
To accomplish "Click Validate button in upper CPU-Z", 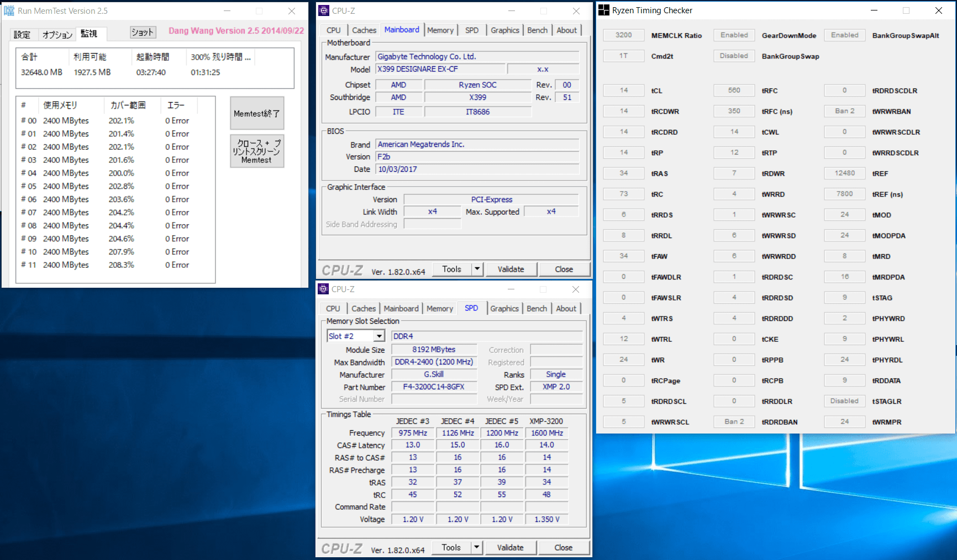I will tap(511, 269).
